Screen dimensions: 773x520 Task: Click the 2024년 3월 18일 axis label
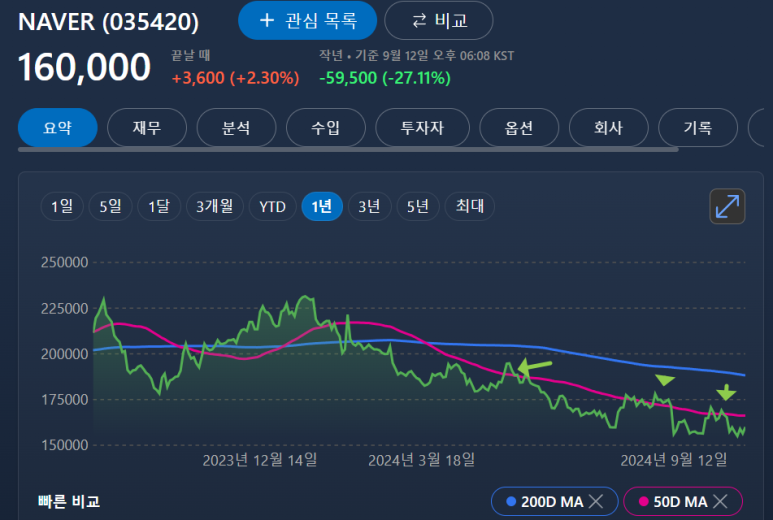pyautogui.click(x=422, y=460)
